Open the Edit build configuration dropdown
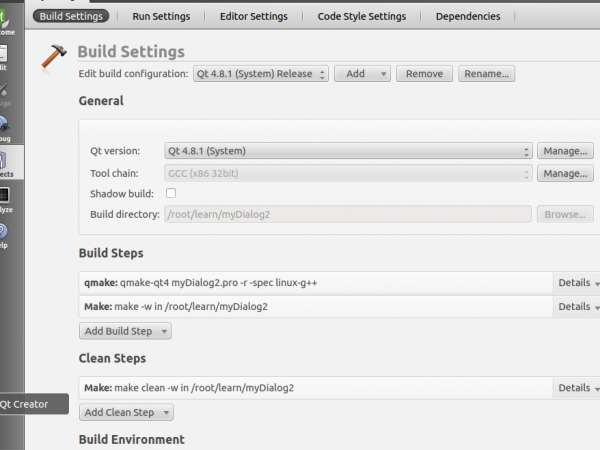This screenshot has width=600, height=450. point(260,74)
